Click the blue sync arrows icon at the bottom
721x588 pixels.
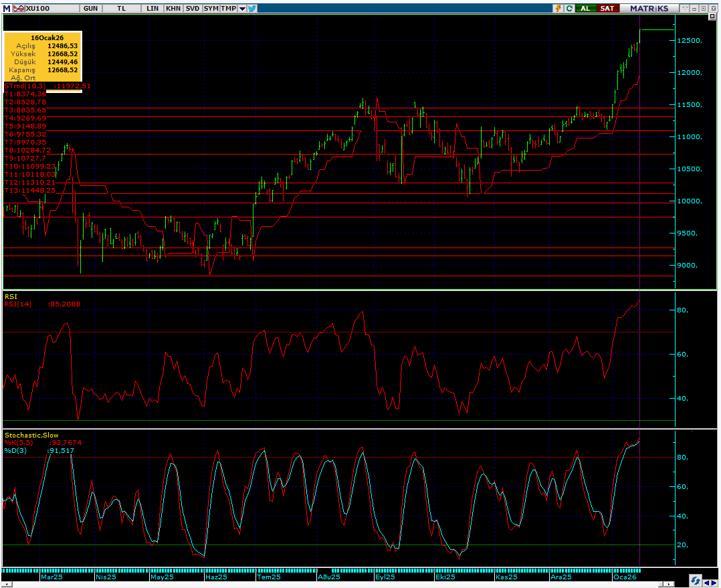696,580
